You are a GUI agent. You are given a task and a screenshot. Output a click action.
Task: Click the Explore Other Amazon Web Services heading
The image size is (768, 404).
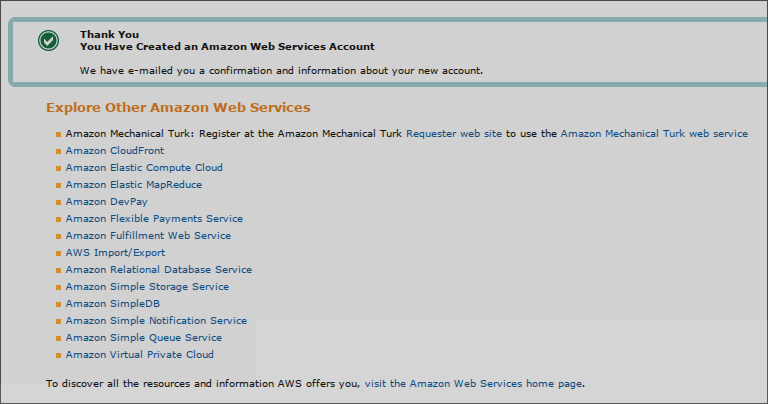click(x=178, y=108)
